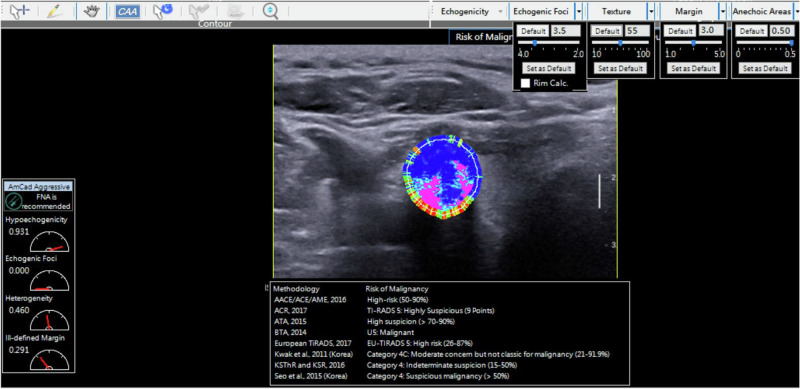The image size is (800, 389).
Task: Select the Anechoic Areas toolbar item
Action: click(x=761, y=11)
